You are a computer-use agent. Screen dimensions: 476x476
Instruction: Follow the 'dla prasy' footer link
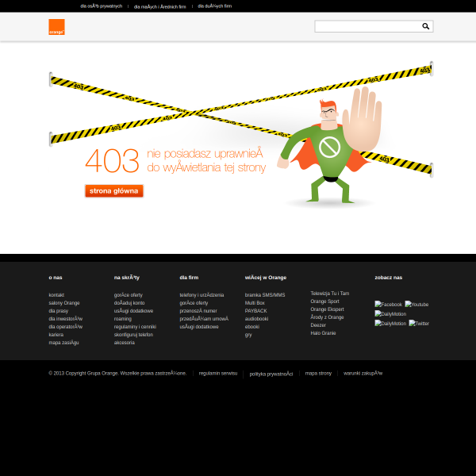tap(58, 310)
